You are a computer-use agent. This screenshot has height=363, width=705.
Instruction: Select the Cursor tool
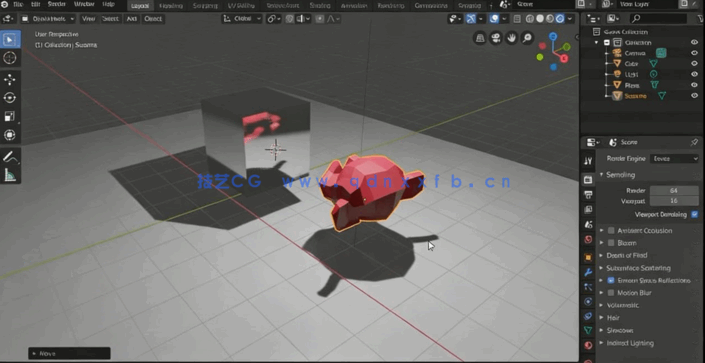(9, 58)
